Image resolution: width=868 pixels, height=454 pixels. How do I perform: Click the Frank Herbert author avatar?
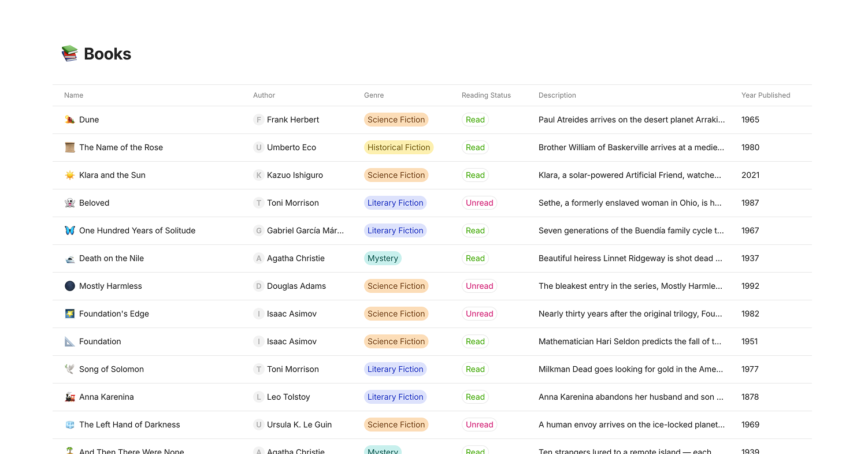[x=258, y=120]
